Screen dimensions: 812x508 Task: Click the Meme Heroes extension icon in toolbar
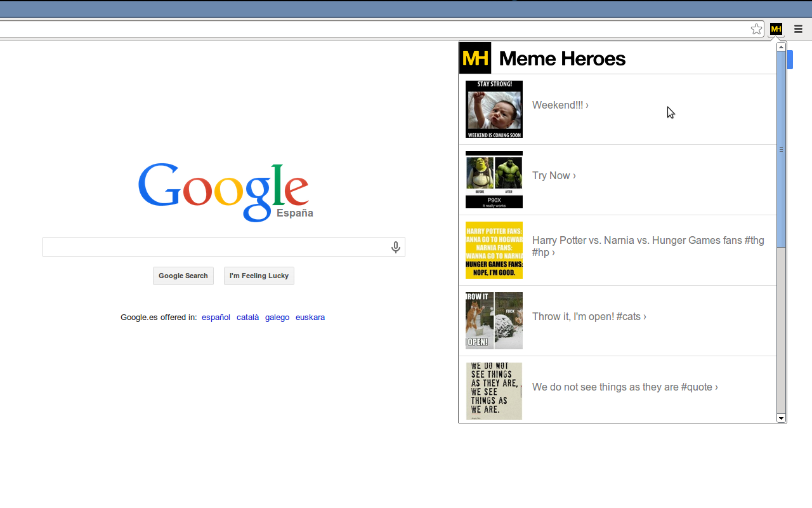776,29
